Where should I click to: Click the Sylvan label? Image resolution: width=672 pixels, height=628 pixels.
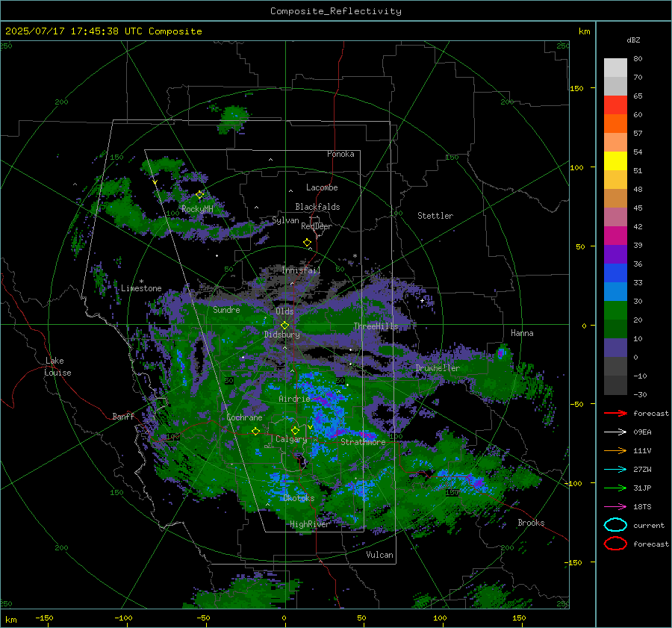pos(285,220)
